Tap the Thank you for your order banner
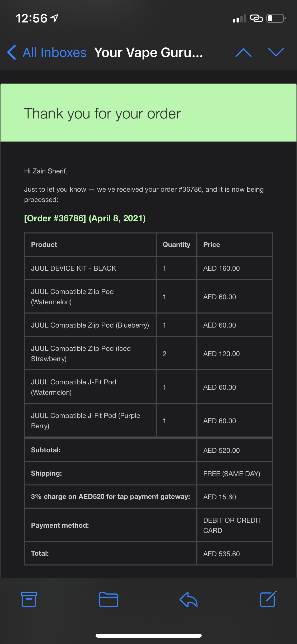The width and height of the screenshot is (297, 644). click(x=148, y=113)
